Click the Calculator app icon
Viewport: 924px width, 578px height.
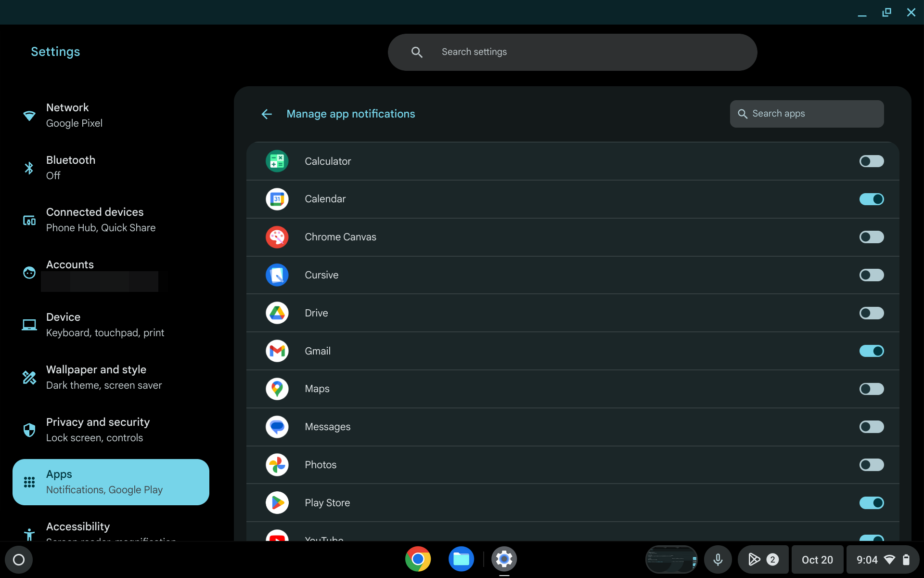(x=277, y=160)
